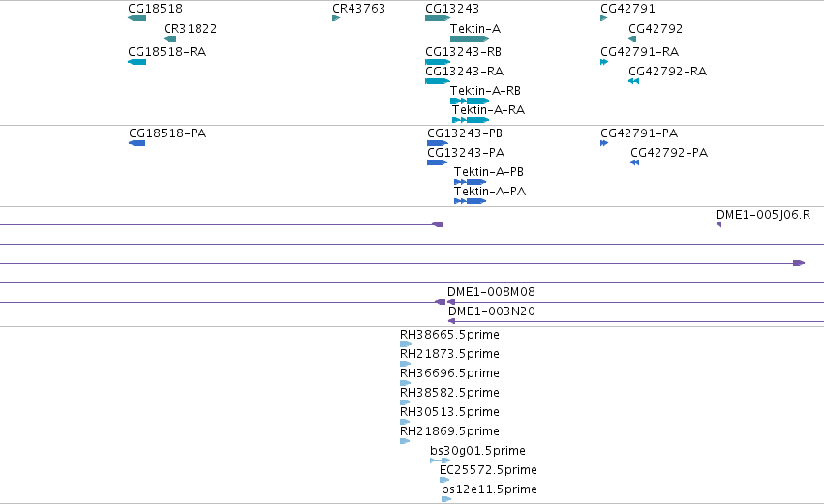Image resolution: width=824 pixels, height=504 pixels.
Task: Click the CG42791 gene arrow glyph
Action: 604,18
